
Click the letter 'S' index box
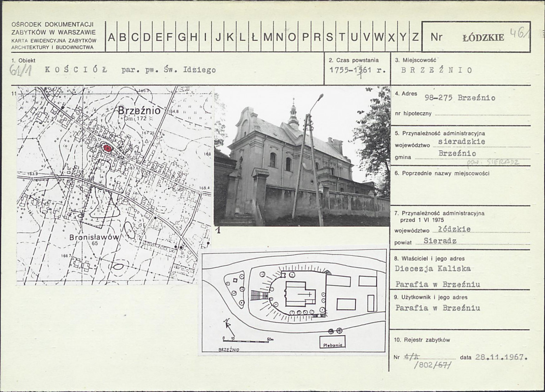pyautogui.click(x=329, y=37)
